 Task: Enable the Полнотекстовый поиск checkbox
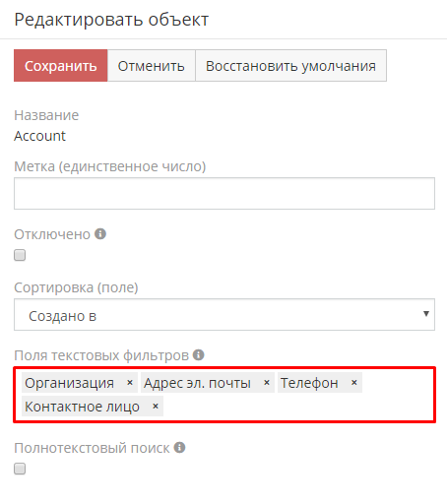tap(20, 469)
